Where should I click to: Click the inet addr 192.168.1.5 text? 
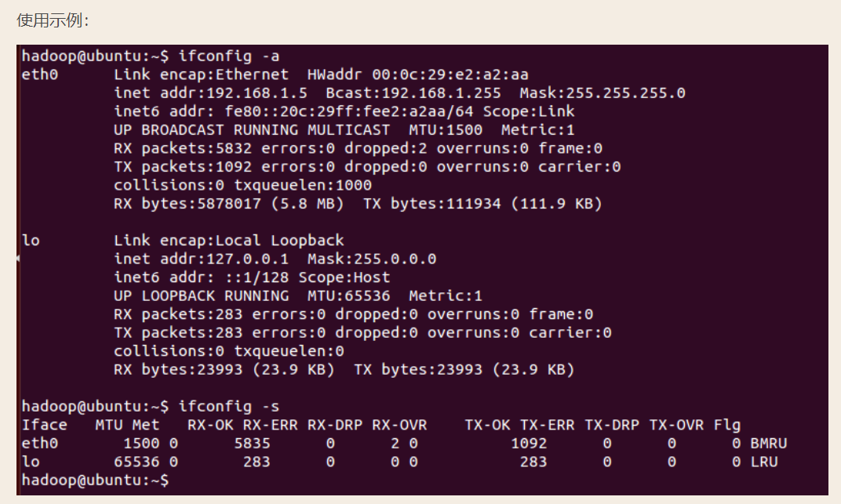[x=210, y=92]
